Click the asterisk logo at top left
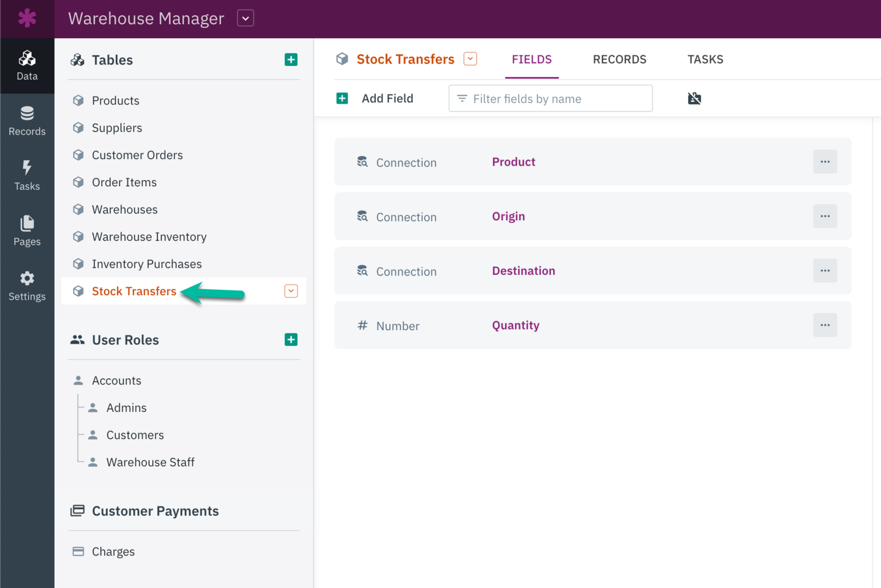 pos(27,19)
